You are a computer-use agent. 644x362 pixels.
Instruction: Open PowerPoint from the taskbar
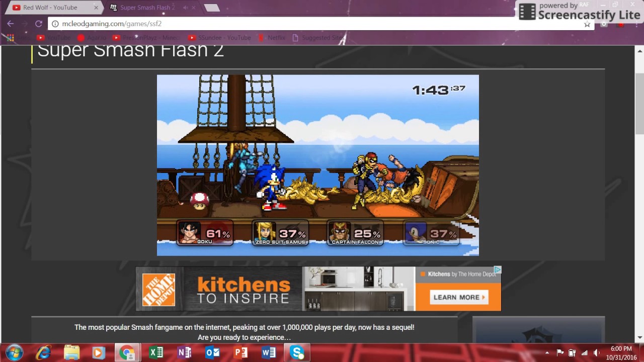point(241,352)
